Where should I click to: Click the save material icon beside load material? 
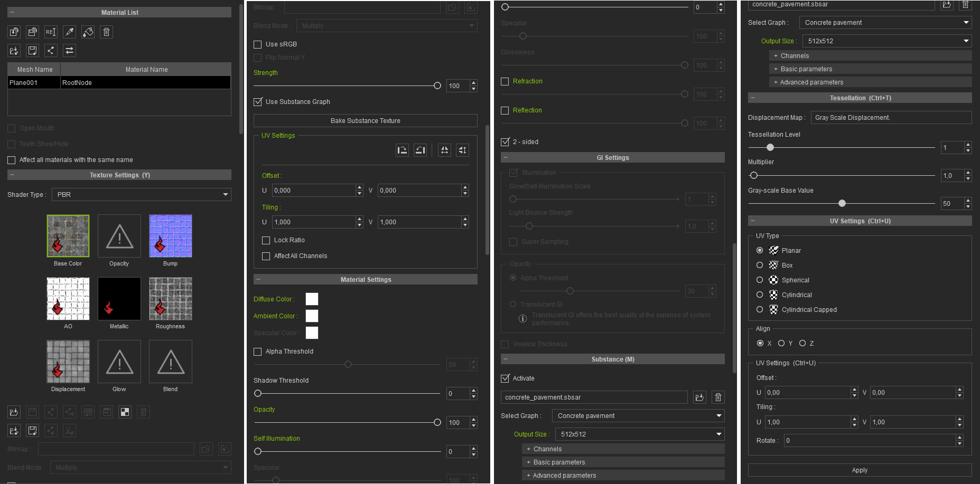(x=32, y=32)
